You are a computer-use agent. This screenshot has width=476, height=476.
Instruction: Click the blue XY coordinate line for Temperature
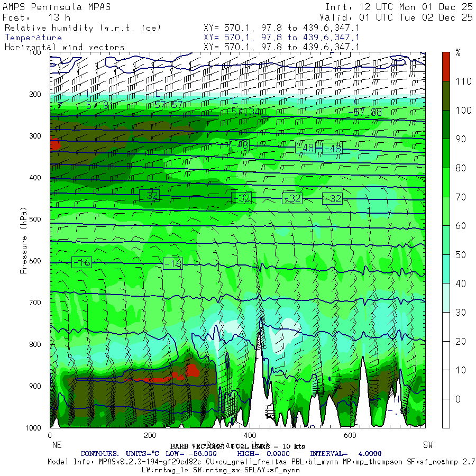coord(281,38)
